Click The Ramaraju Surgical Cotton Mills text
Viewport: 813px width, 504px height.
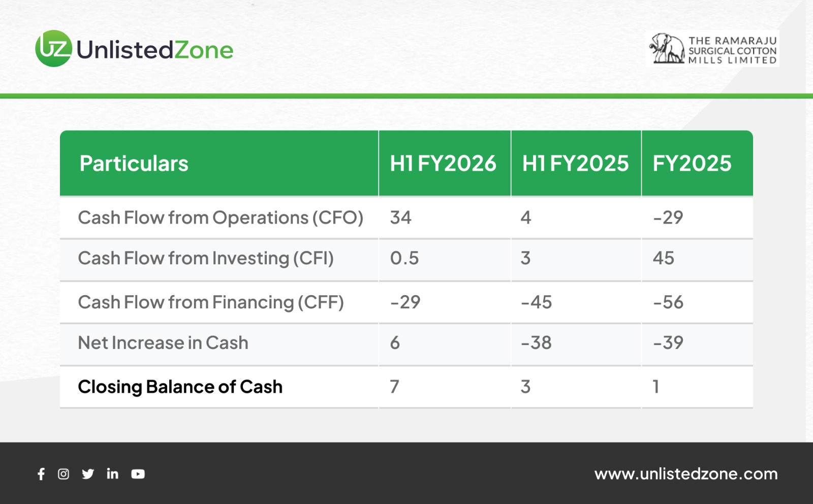pyautogui.click(x=732, y=50)
